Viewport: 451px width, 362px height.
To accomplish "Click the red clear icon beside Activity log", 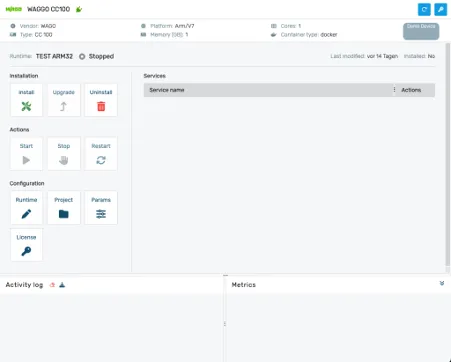I will pyautogui.click(x=52, y=285).
